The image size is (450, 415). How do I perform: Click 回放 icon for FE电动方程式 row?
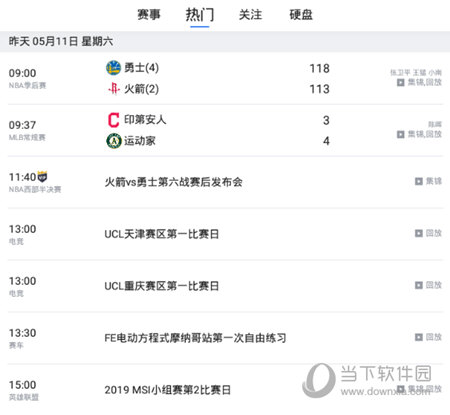(419, 337)
